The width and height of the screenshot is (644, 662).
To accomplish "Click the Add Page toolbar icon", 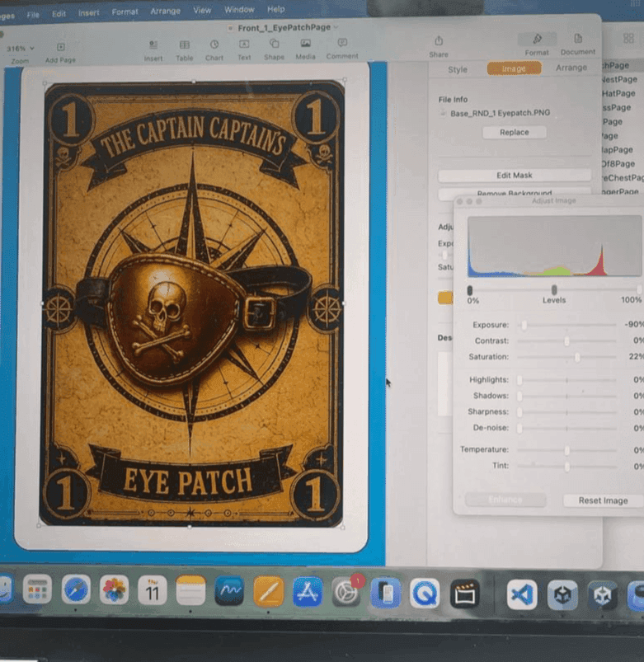I will pyautogui.click(x=60, y=47).
